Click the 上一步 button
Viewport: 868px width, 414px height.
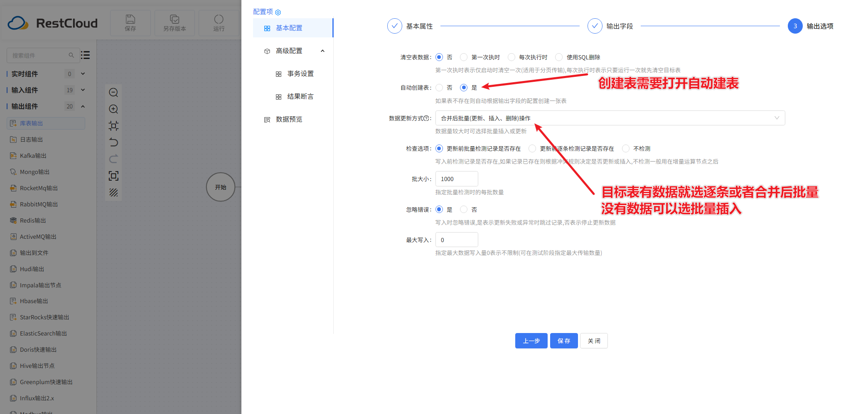(531, 341)
